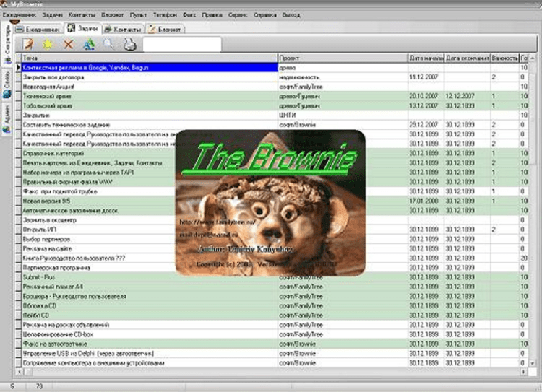Select the Задачи tab with icon

(x=82, y=29)
